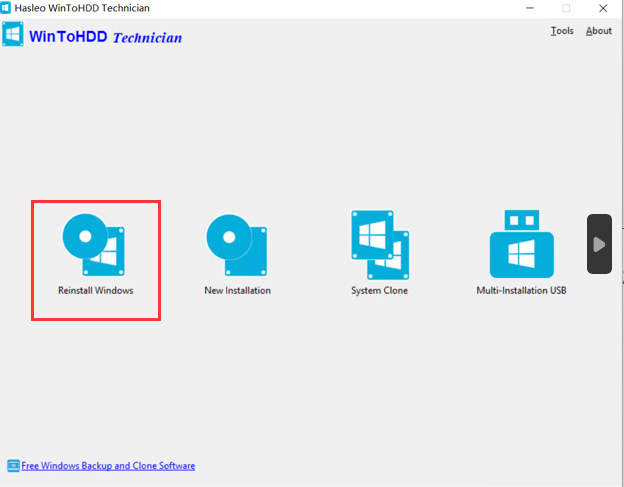
Task: Select the New Installation icon
Action: click(x=236, y=245)
